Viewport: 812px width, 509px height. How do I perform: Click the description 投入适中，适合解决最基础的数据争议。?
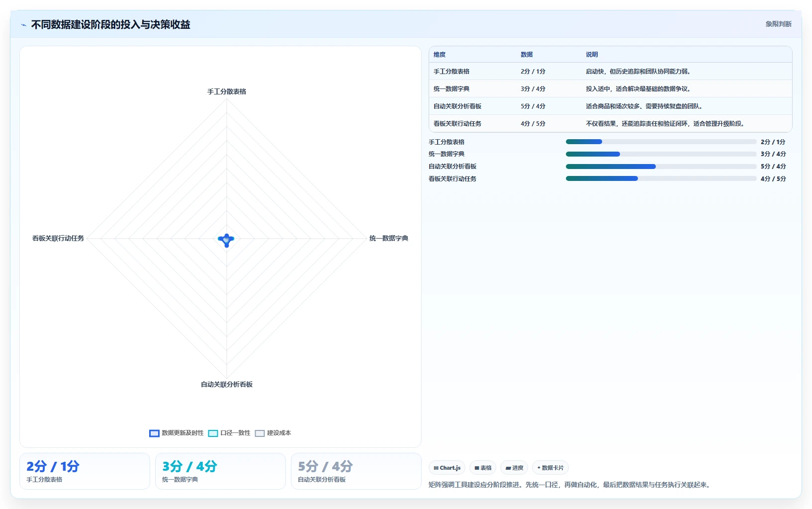tap(638, 89)
